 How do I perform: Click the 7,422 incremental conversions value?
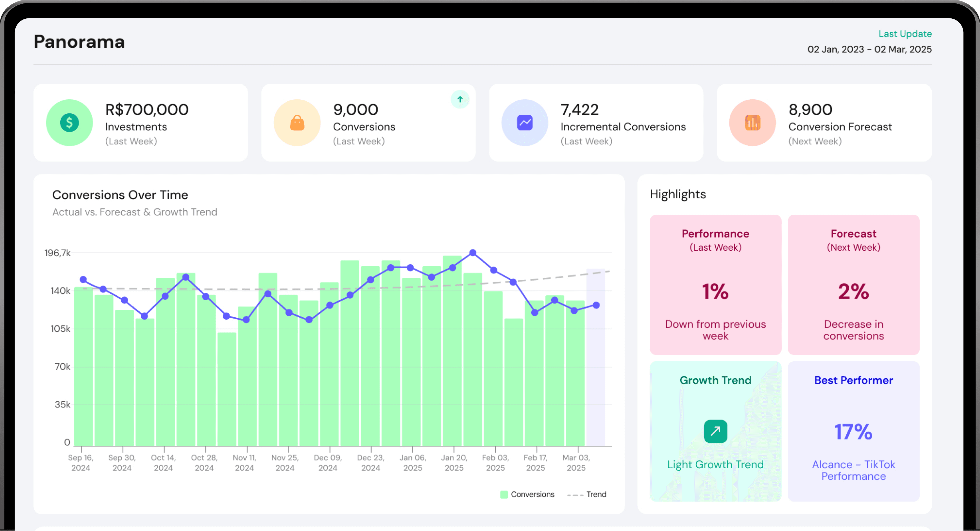click(579, 109)
